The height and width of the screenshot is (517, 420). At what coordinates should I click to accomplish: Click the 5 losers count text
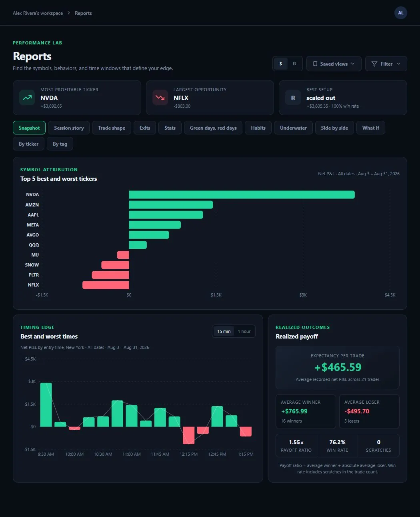[352, 421]
